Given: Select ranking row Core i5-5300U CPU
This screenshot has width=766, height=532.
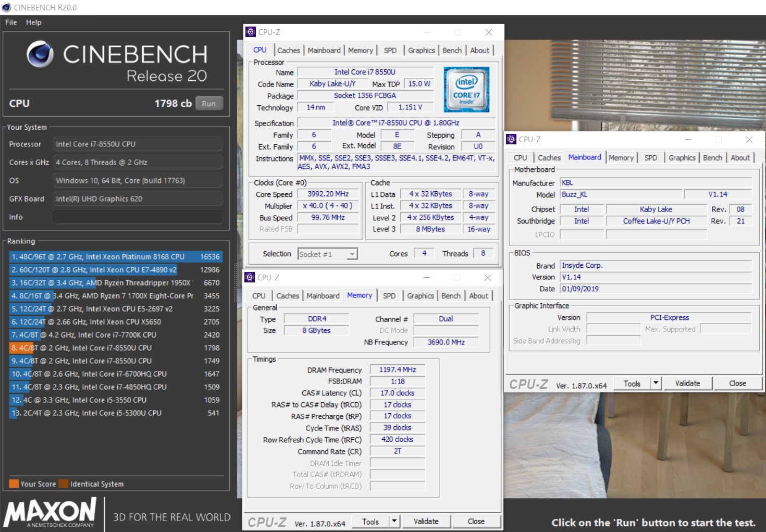Looking at the screenshot, I should [x=116, y=413].
